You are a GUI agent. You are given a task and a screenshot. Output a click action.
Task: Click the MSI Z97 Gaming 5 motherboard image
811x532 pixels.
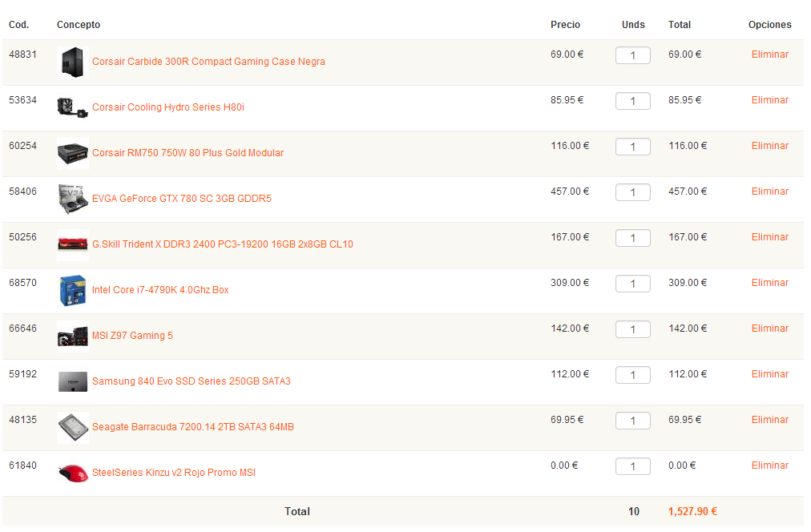click(73, 336)
